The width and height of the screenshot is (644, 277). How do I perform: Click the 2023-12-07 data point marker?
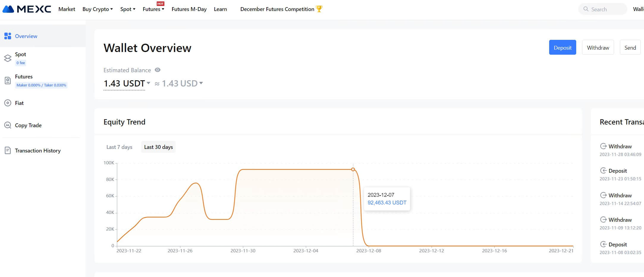coord(353,169)
